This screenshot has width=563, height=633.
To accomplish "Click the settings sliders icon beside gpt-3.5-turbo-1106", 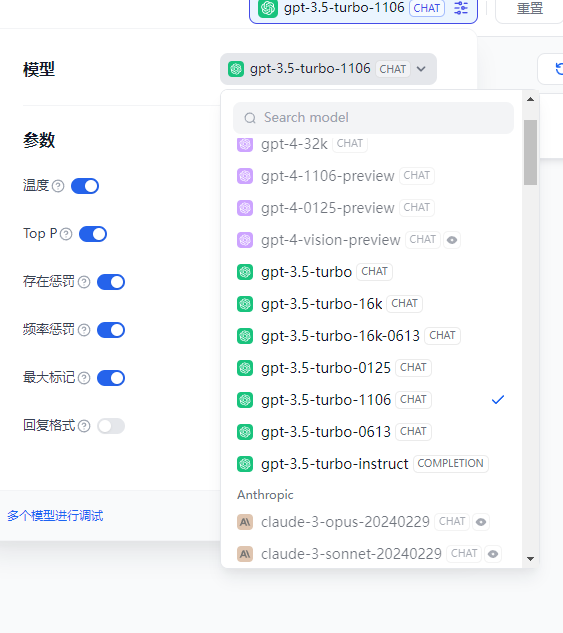I will pos(461,8).
